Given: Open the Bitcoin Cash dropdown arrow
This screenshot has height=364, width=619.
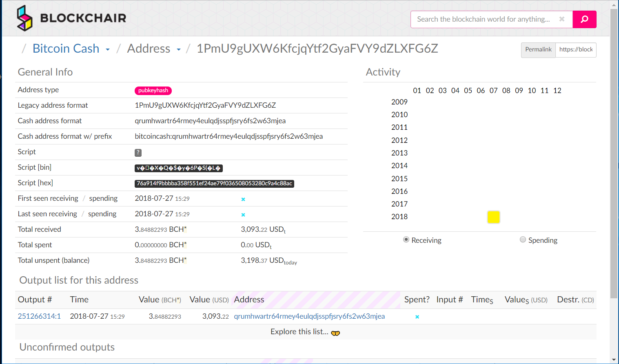Looking at the screenshot, I should [x=108, y=50].
